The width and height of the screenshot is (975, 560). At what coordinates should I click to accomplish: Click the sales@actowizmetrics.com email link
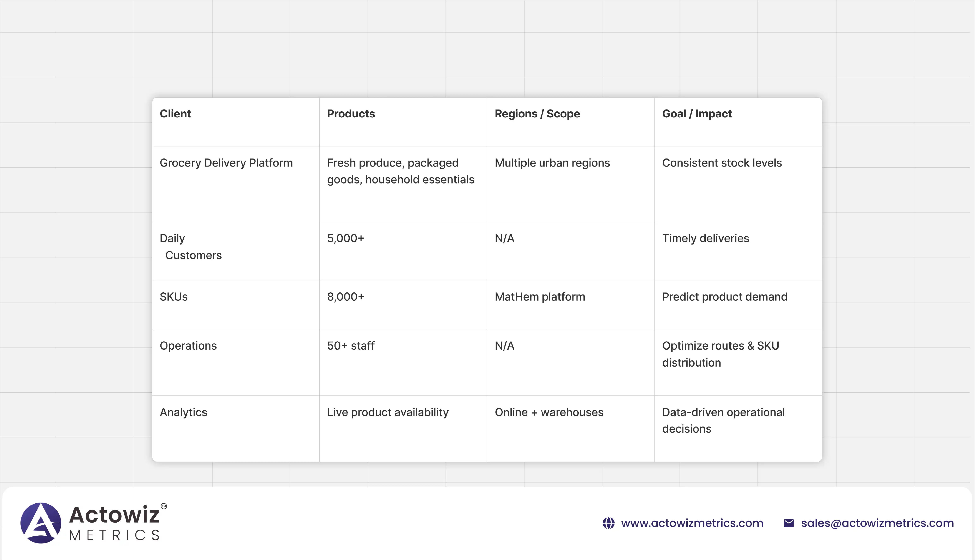(877, 523)
